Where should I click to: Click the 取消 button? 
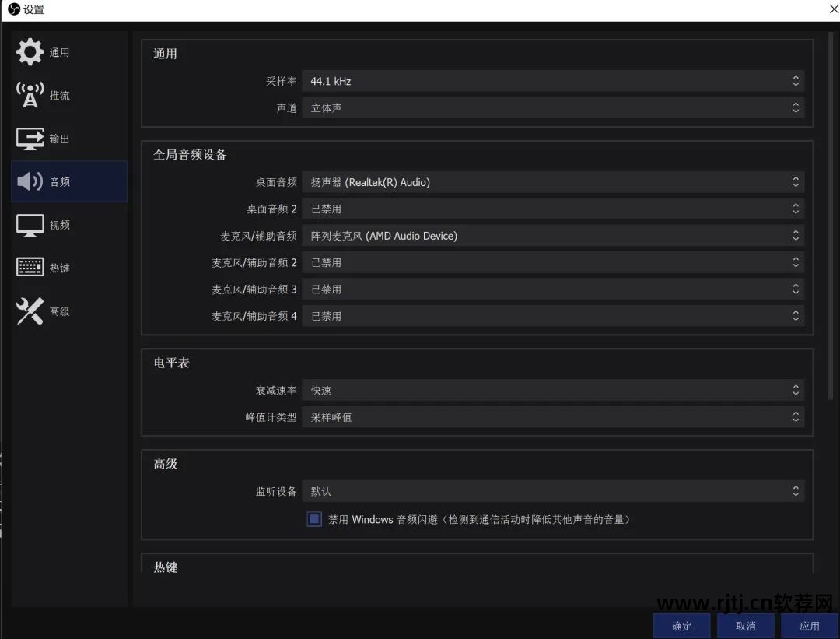coord(745,626)
